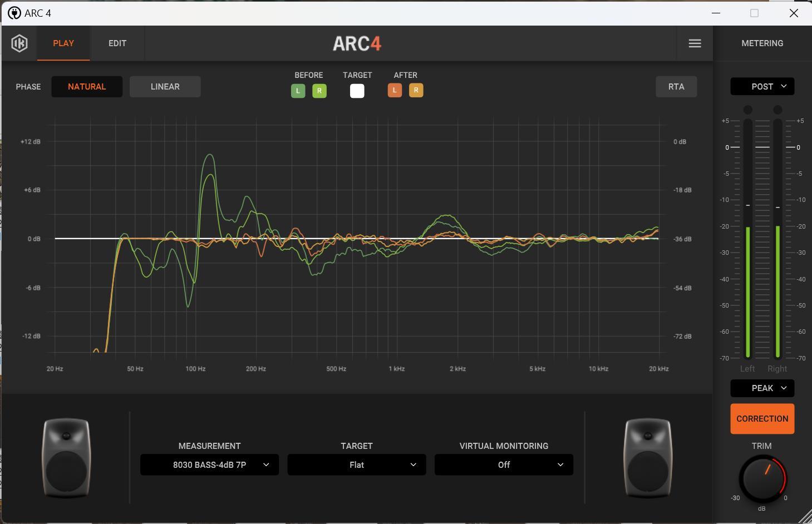Open the Virtual Monitoring dropdown
This screenshot has height=524, width=812.
click(504, 465)
